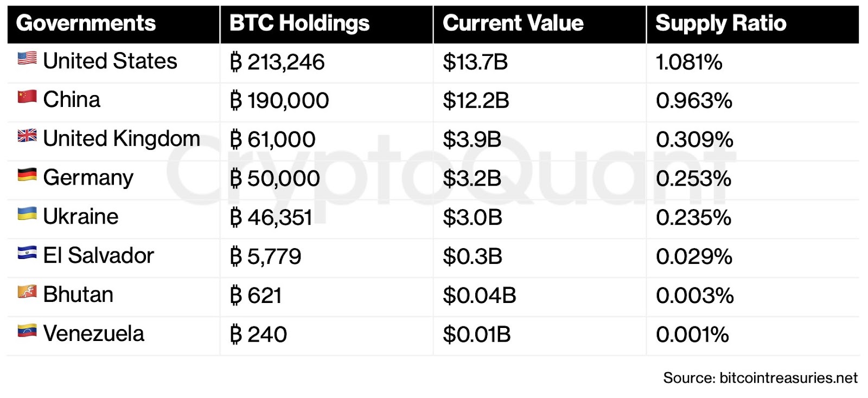Select the BTC Holdings column header
The height and width of the screenshot is (398, 868).
coord(299,23)
